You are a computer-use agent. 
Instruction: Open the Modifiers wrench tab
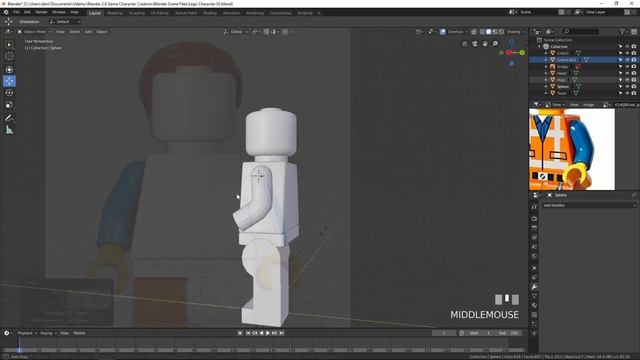(534, 287)
